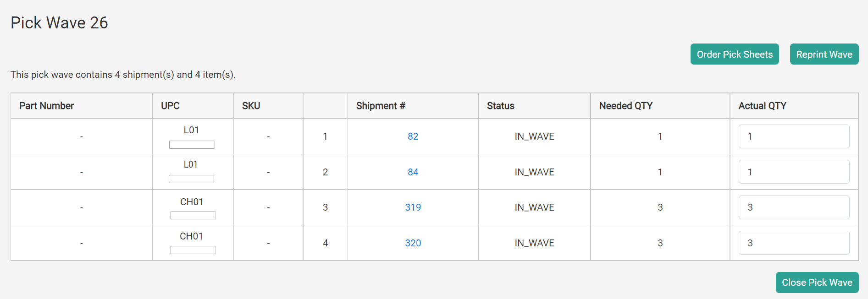Click the Close Pick Wave button
Screen dimensions: 868x299
[x=816, y=282]
